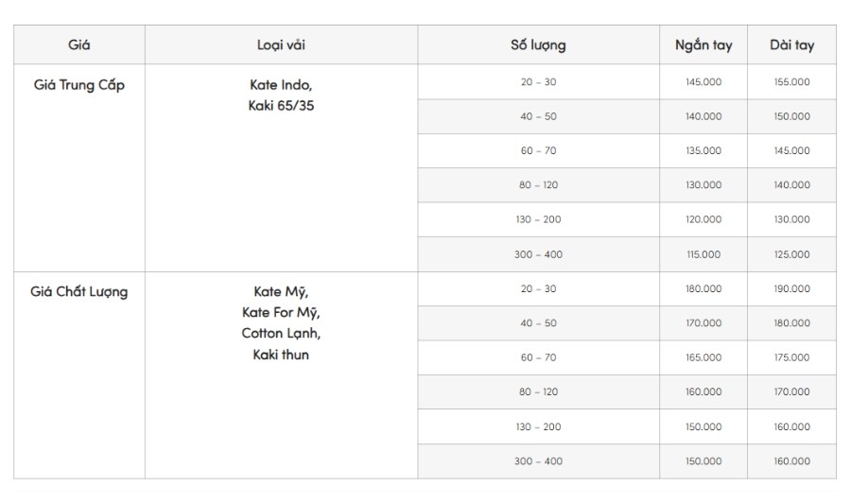The image size is (851, 504).
Task: Click the Ngắn tay column header
Action: click(x=703, y=44)
